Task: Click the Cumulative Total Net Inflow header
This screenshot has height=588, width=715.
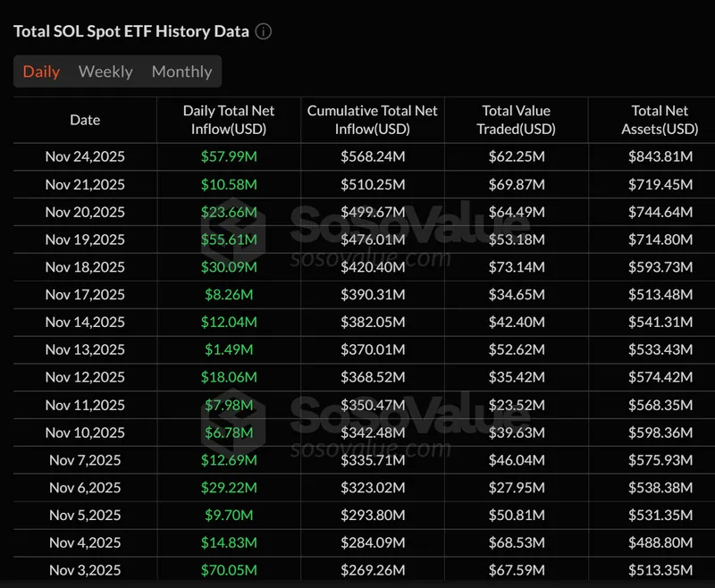Action: click(372, 120)
